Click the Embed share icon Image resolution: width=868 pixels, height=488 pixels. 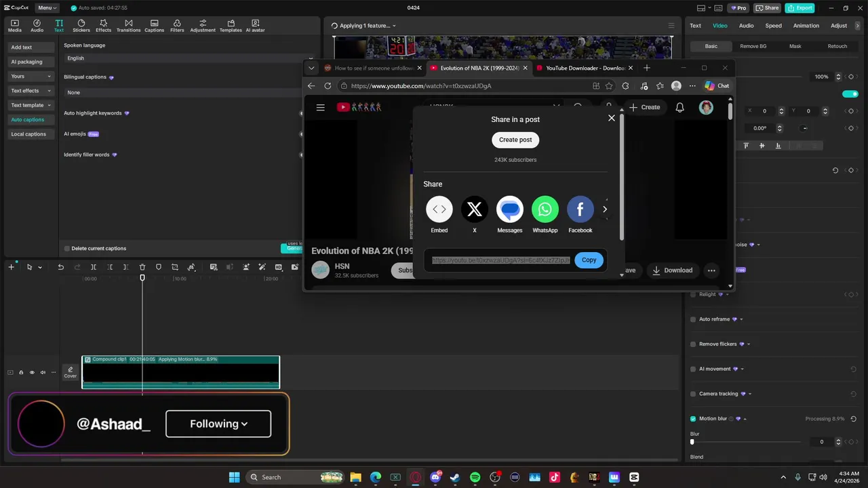(439, 209)
